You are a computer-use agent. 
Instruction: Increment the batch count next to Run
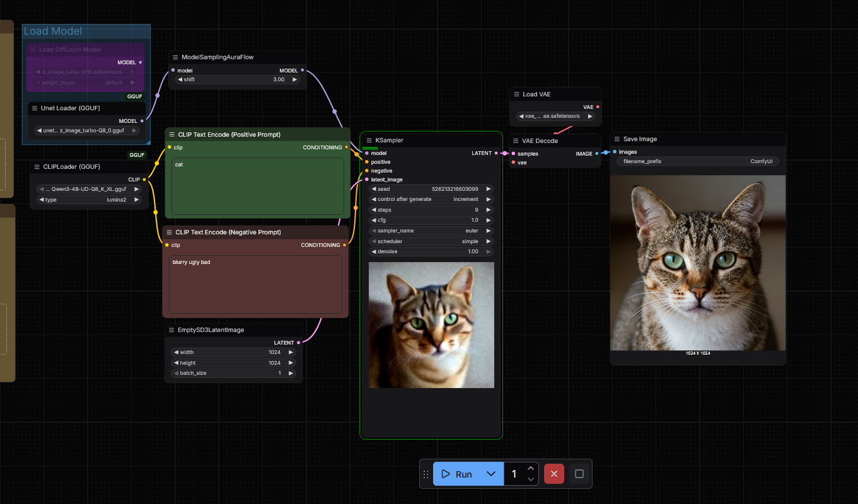(531, 468)
